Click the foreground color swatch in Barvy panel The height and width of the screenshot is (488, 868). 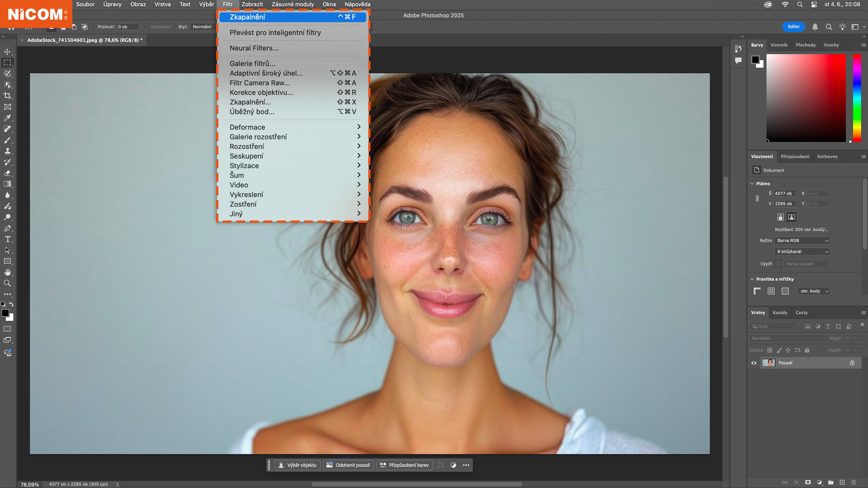tap(755, 60)
